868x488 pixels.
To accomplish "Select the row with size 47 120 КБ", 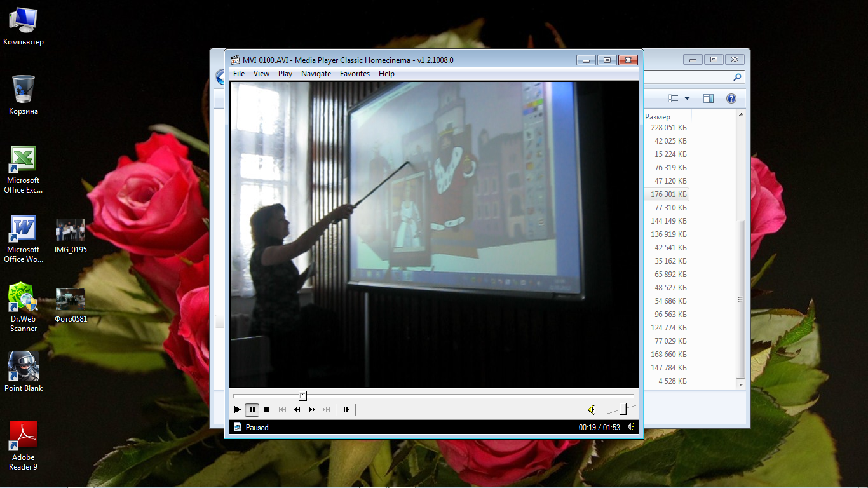I will click(670, 181).
